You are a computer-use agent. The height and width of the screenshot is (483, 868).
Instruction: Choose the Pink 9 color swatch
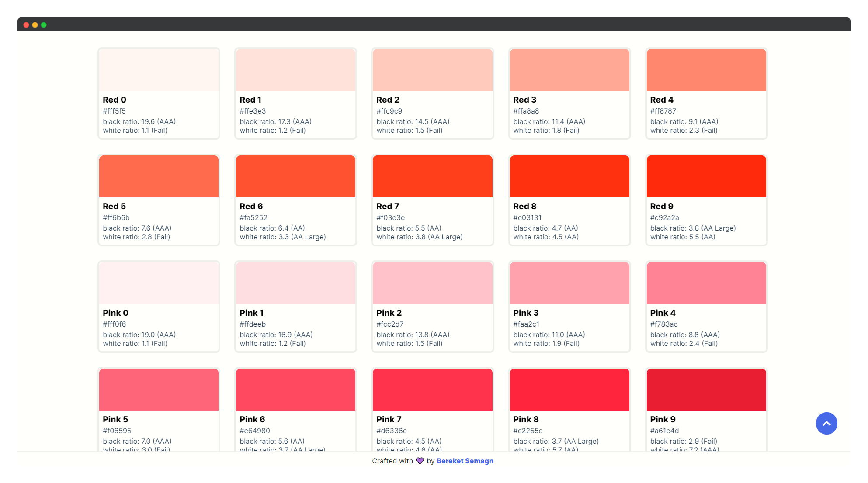coord(706,390)
